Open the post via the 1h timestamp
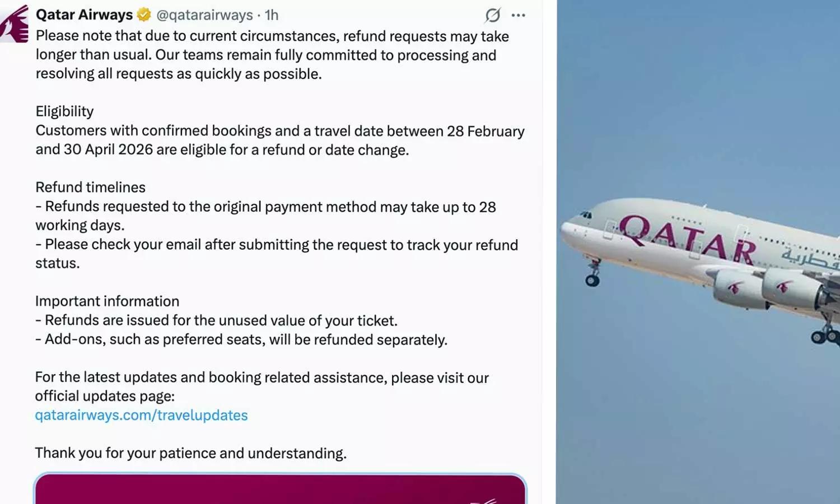Screen dimensions: 840x504 [x=272, y=15]
